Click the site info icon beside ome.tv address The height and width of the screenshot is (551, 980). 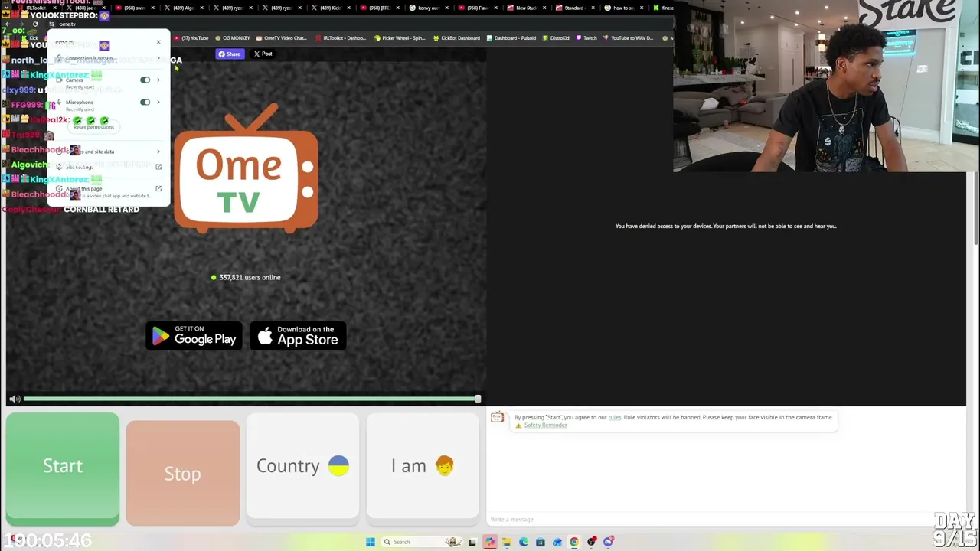51,24
